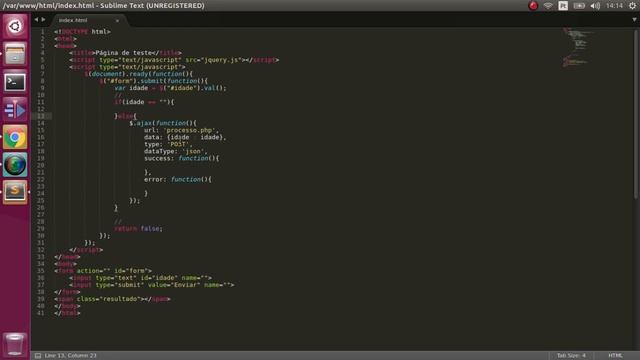Click the success: function() line

coord(182,158)
